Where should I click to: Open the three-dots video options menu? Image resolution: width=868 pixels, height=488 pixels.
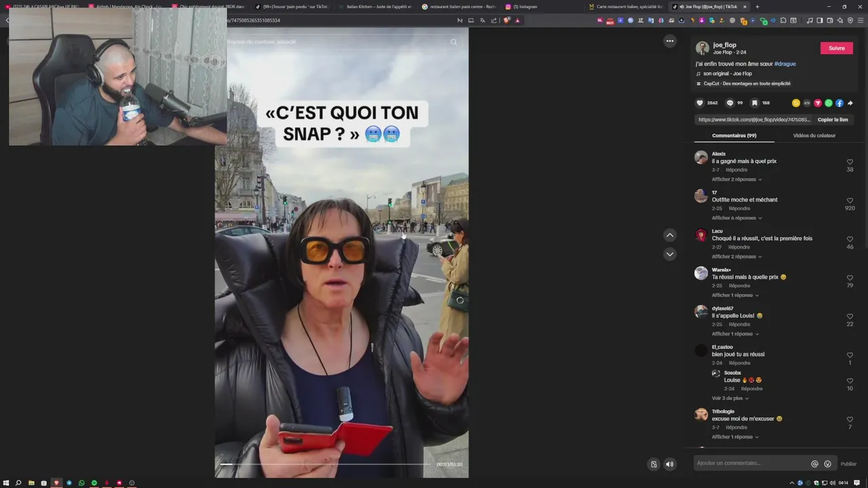click(670, 41)
